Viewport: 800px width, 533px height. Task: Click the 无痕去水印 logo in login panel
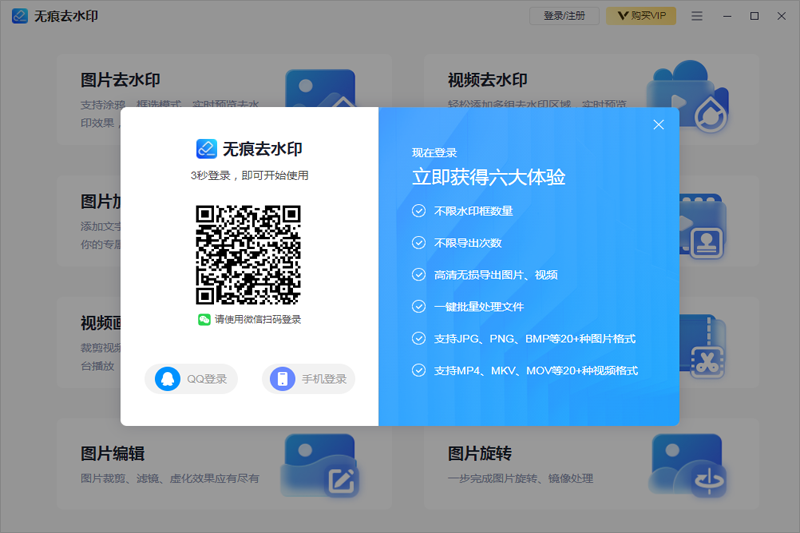[x=206, y=149]
